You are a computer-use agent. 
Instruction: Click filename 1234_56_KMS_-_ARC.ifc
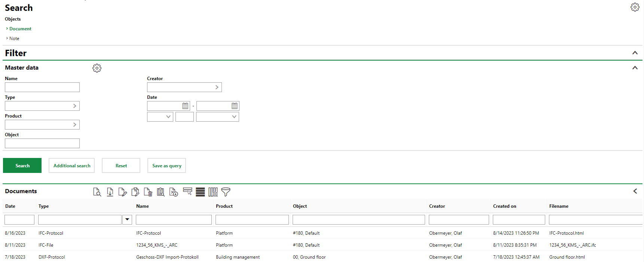coord(572,245)
